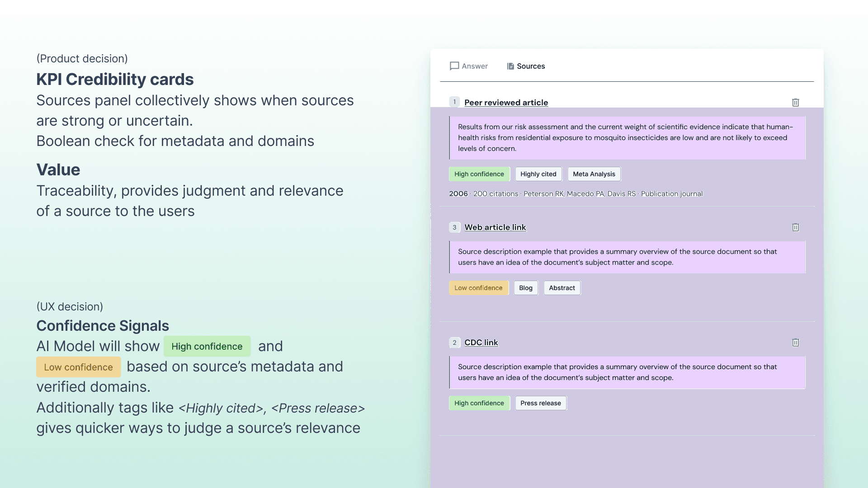This screenshot has height=488, width=868.
Task: Click the mosquito insecticides excerpt text block
Action: coord(627,138)
